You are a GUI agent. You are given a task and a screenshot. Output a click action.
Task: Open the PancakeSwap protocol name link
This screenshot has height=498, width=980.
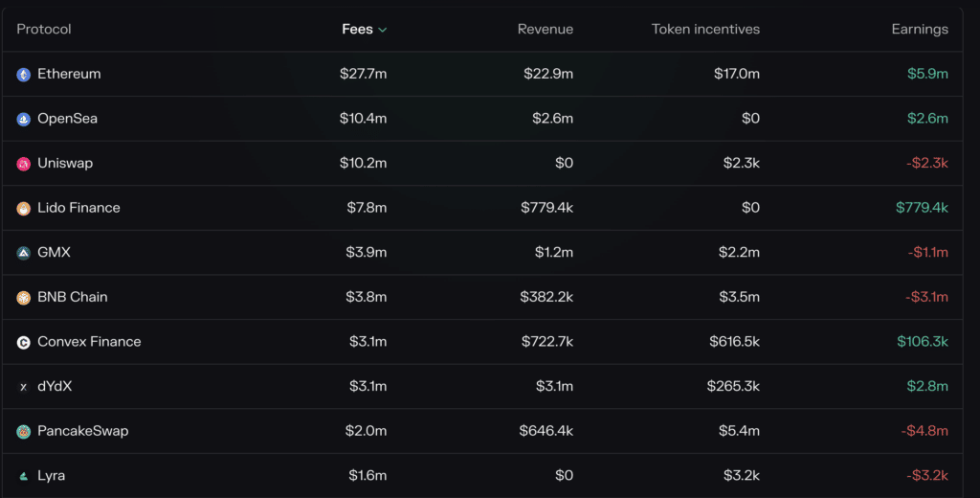pos(82,431)
